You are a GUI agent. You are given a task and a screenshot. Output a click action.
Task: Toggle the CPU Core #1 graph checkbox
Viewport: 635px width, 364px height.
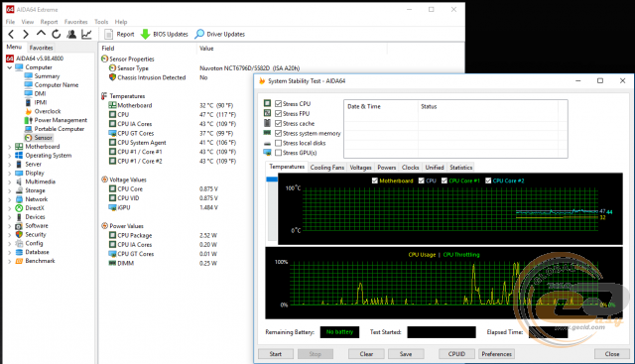(444, 181)
